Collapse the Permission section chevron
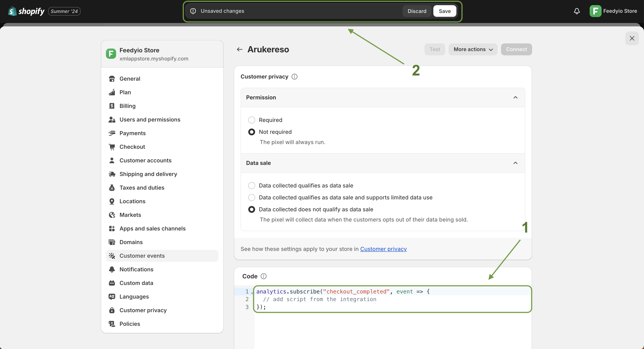The image size is (644, 349). pyautogui.click(x=515, y=97)
